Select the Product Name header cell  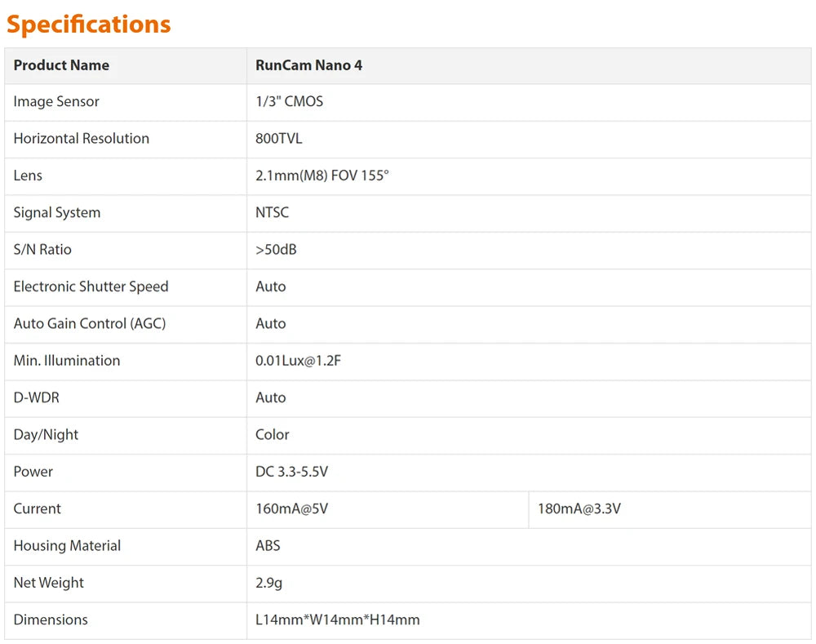coord(61,65)
